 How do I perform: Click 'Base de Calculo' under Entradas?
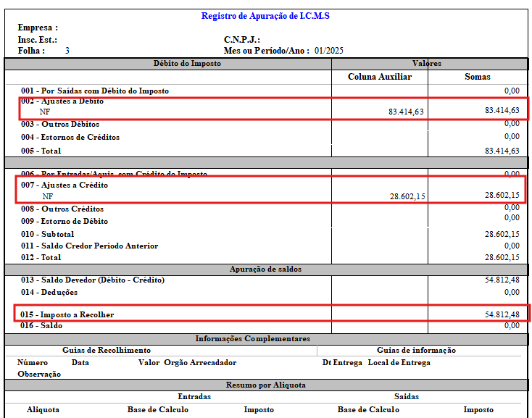point(158,409)
